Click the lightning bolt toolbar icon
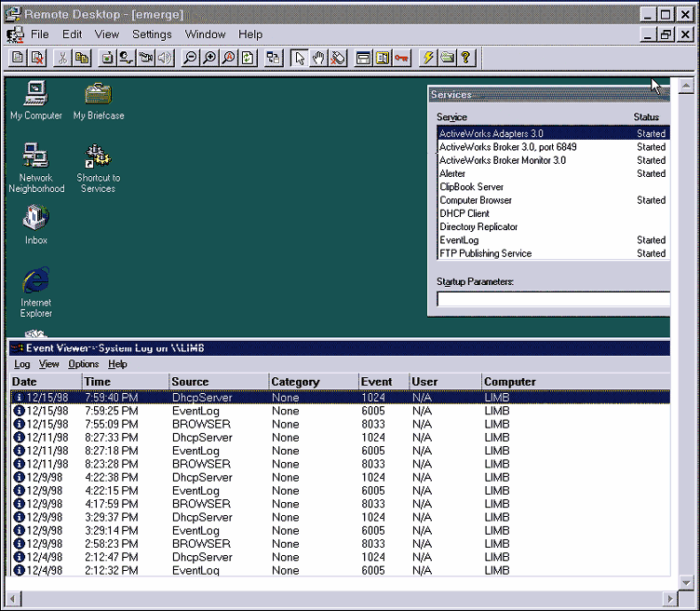700x611 pixels. point(427,58)
